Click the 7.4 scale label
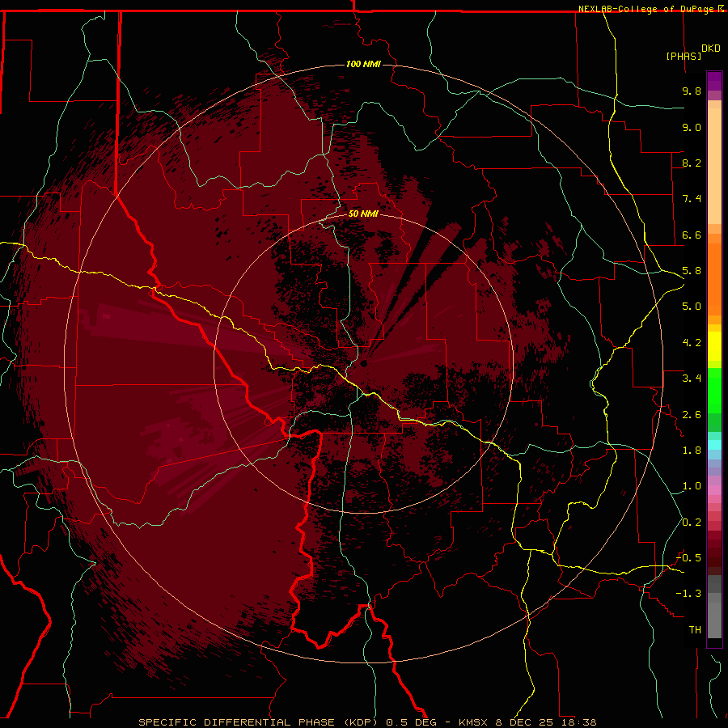Viewport: 728px width, 728px height. tap(692, 199)
